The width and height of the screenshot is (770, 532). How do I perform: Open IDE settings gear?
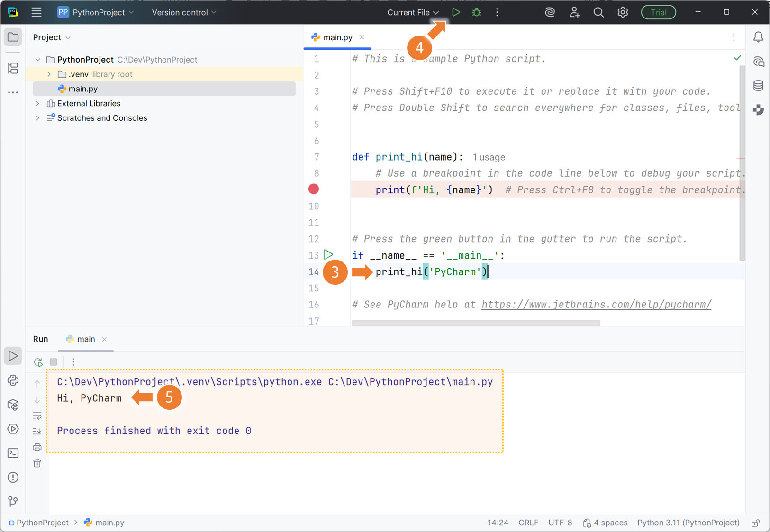coord(623,12)
